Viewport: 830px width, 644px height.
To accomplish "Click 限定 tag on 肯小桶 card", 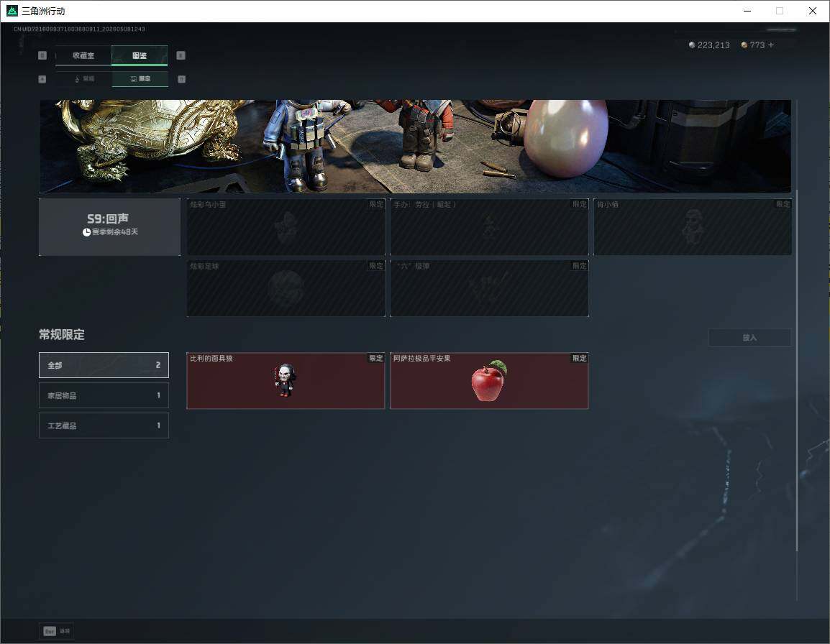I will click(x=783, y=204).
